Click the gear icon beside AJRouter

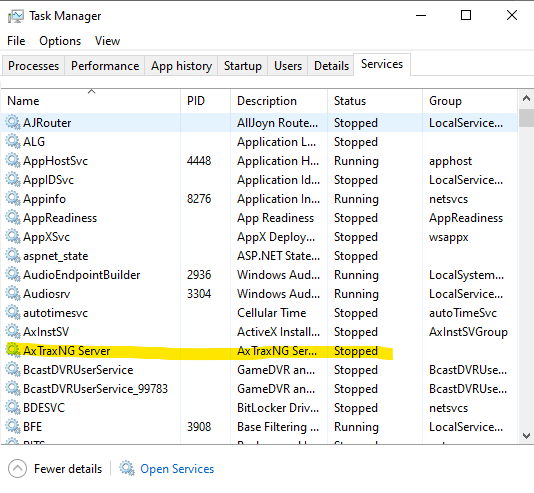(x=13, y=123)
